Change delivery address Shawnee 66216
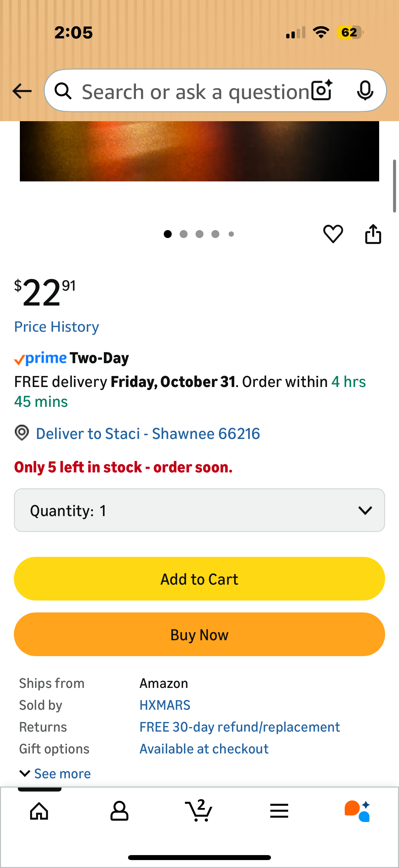 click(x=148, y=433)
